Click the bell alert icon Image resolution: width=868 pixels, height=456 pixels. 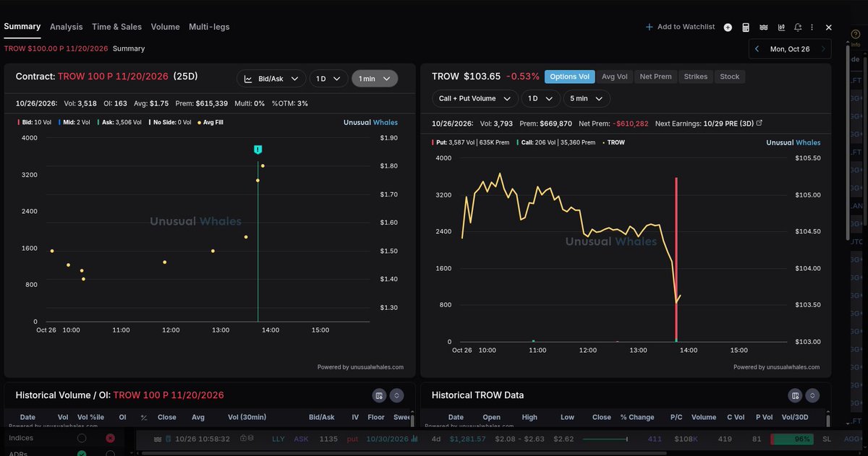(x=798, y=27)
